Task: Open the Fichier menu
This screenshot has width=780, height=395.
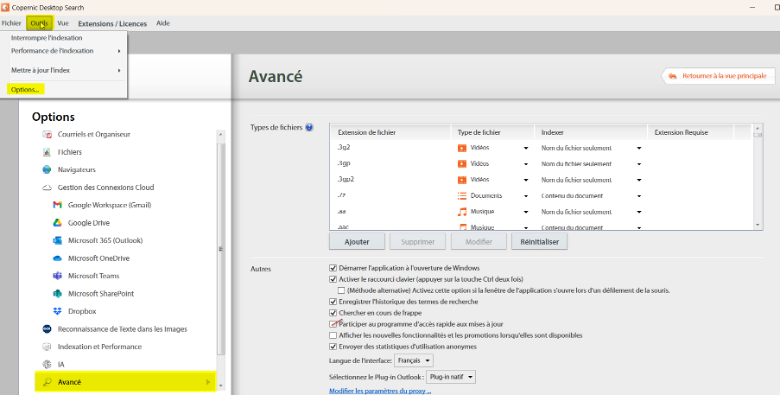Action: pyautogui.click(x=11, y=23)
